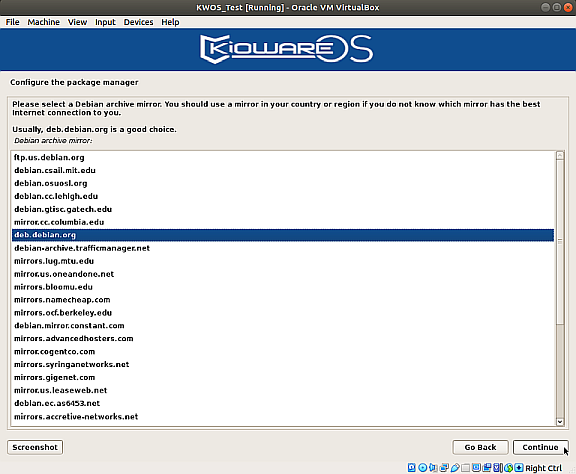Open the Devices menu

[x=138, y=22]
